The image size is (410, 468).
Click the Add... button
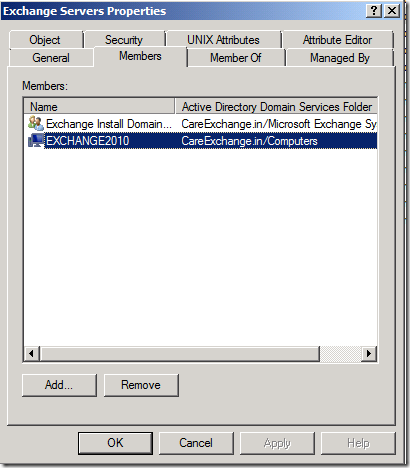click(x=59, y=385)
